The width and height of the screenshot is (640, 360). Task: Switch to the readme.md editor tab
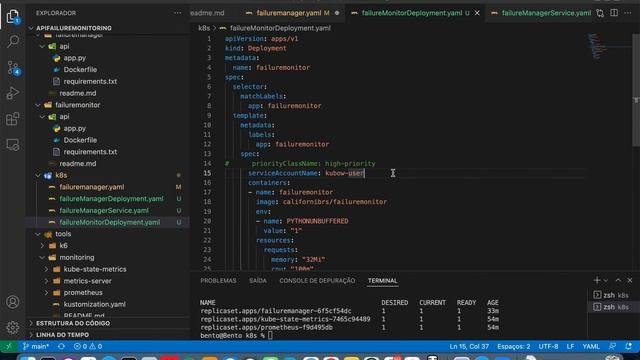[207, 13]
